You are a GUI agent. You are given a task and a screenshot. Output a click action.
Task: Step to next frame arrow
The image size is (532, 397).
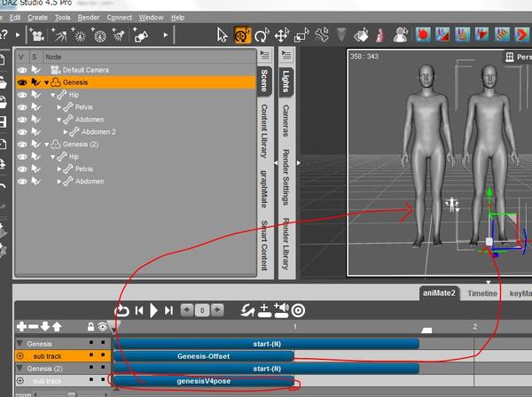pos(217,310)
